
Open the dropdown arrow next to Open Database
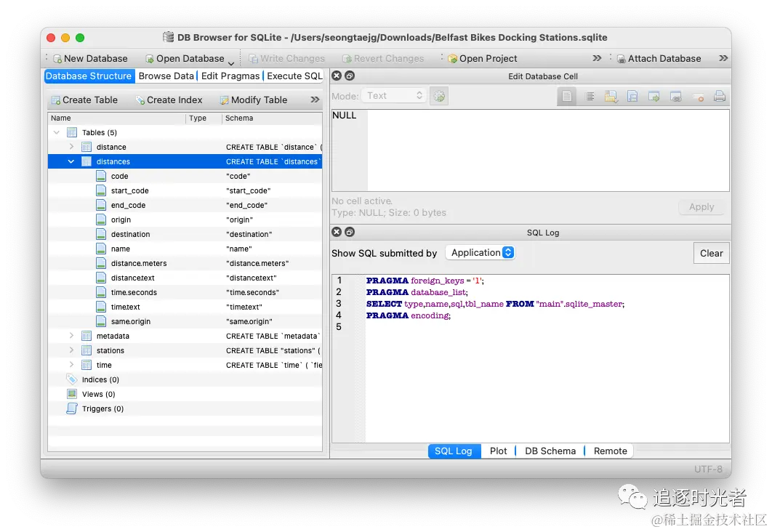point(231,63)
